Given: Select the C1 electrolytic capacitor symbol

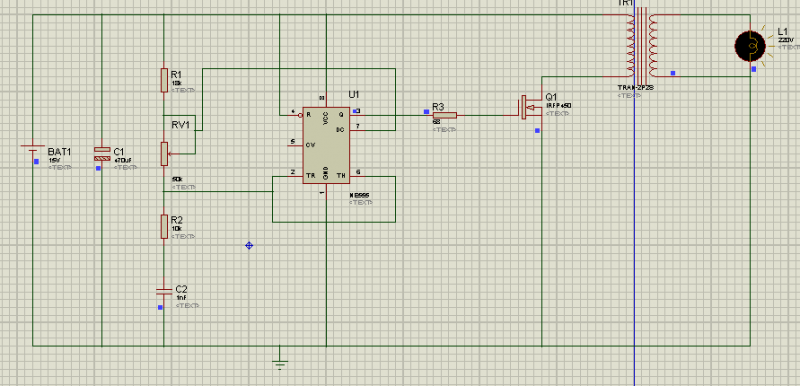Looking at the screenshot, I should click(x=102, y=155).
